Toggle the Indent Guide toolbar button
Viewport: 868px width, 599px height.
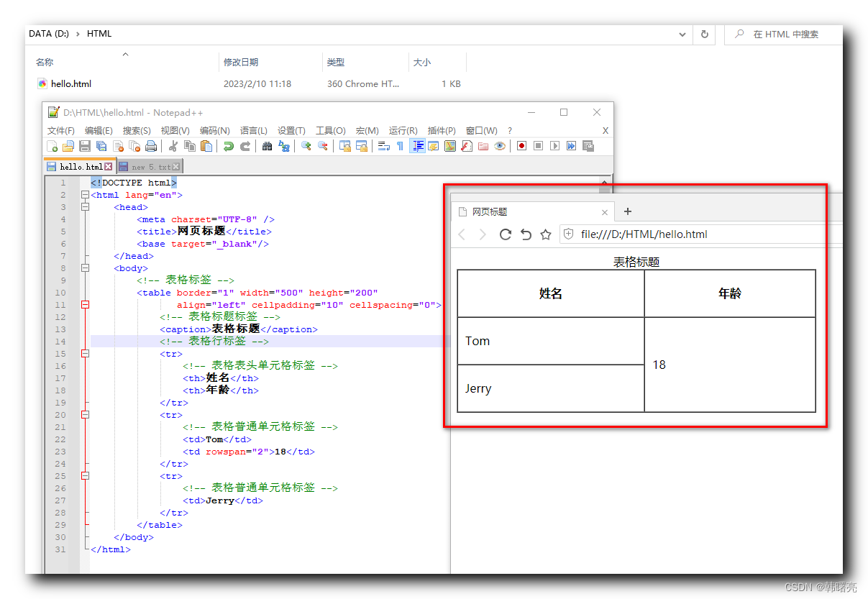click(417, 146)
